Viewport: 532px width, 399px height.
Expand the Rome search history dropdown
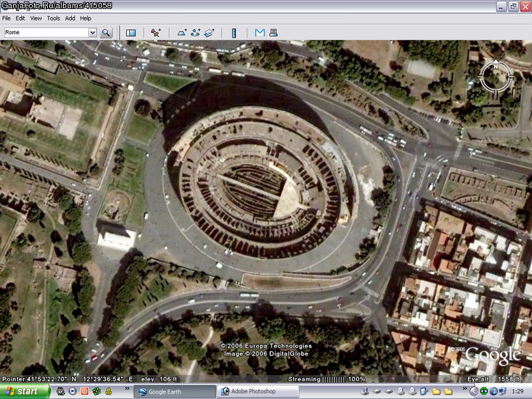[x=92, y=33]
